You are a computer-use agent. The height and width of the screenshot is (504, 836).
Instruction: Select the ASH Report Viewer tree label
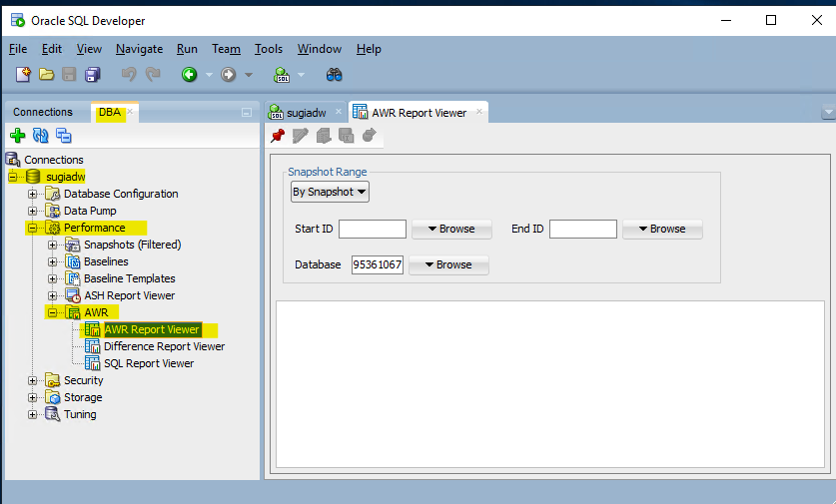click(130, 295)
